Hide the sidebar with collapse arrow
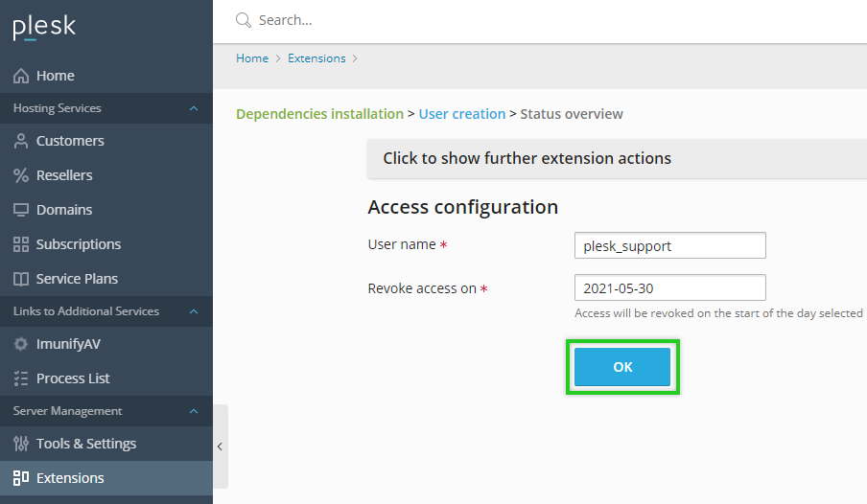The width and height of the screenshot is (867, 504). [220, 447]
